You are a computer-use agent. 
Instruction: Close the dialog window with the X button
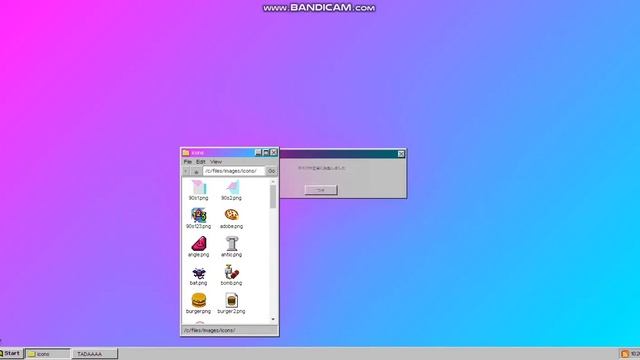[x=401, y=153]
